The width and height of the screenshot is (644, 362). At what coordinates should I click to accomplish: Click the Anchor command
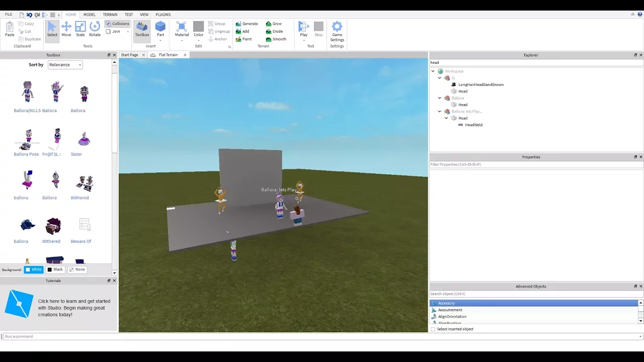[x=217, y=39]
